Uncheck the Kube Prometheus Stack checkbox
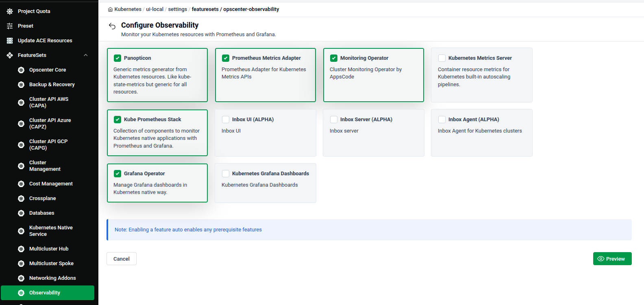The image size is (644, 305). (x=117, y=120)
